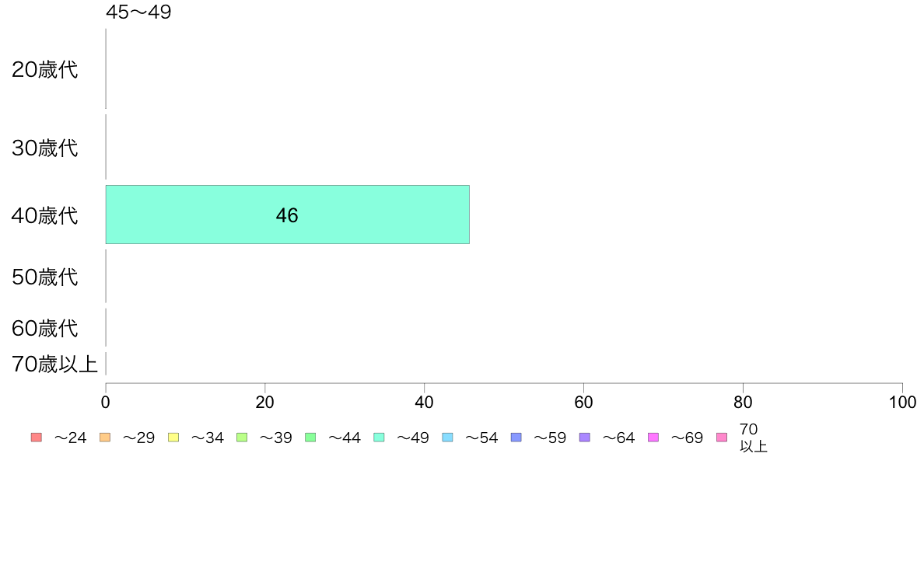Click the ~24 red legend swatch
This screenshot has height=572, width=924.
[37, 437]
